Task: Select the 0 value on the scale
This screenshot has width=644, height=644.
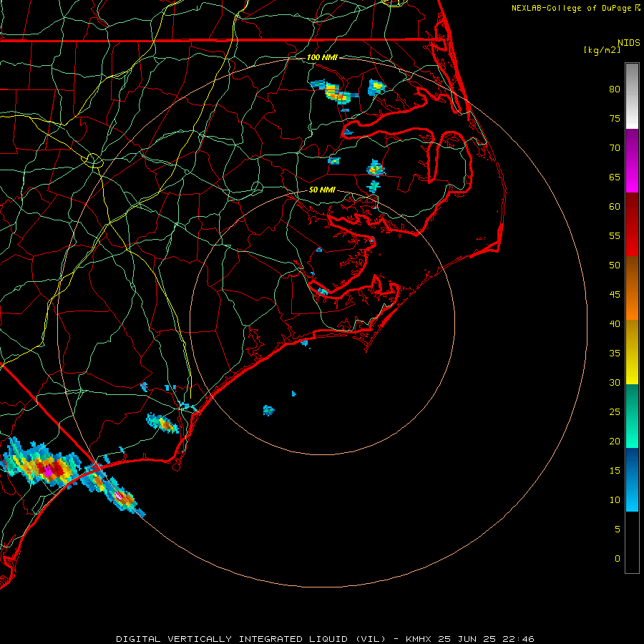Action: point(618,559)
